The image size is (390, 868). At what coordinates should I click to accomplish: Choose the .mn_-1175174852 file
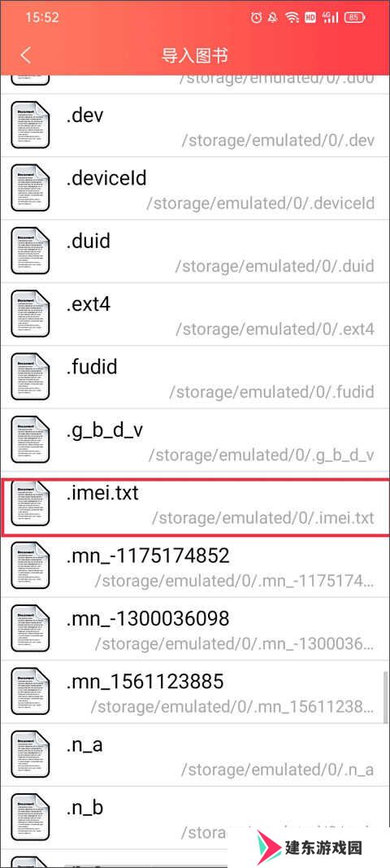click(x=195, y=565)
